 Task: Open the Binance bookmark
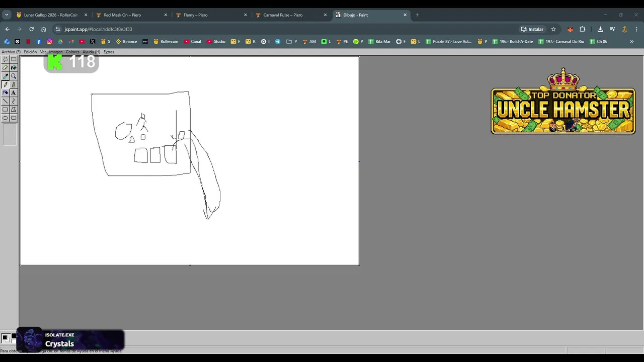(126, 41)
